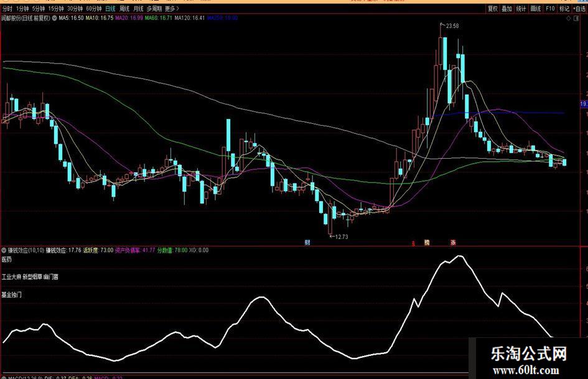
Task: Open the 多周期 multi-period view
Action: 154,8
